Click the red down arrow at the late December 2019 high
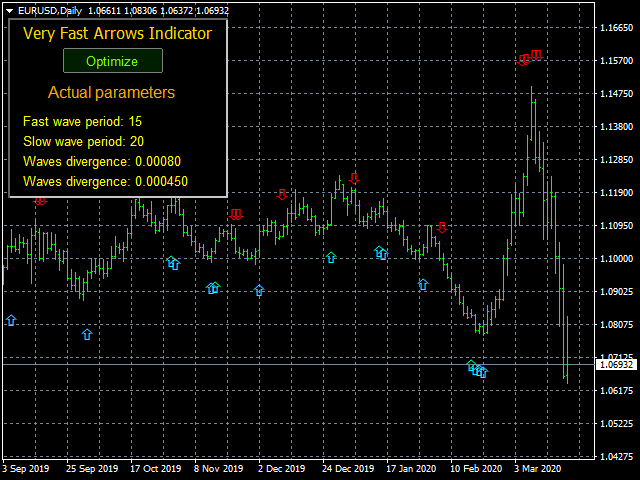The width and height of the screenshot is (640, 480). (x=354, y=178)
